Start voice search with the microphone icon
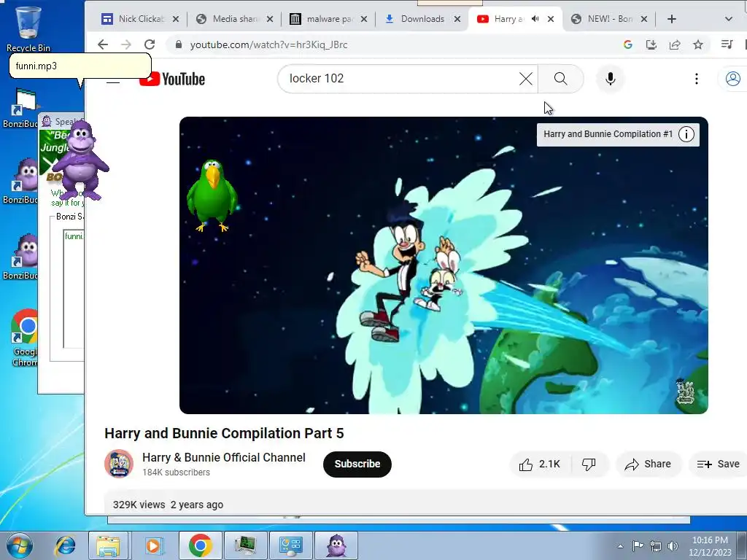Viewport: 747px width, 560px height. pyautogui.click(x=611, y=79)
